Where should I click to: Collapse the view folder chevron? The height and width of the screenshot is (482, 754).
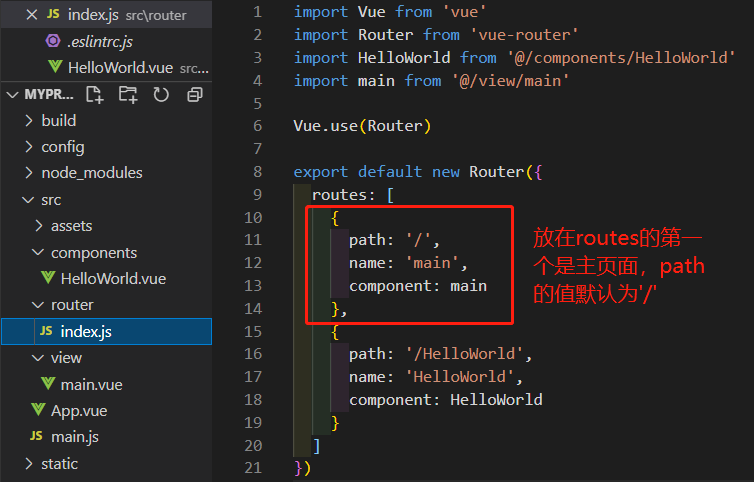click(38, 357)
